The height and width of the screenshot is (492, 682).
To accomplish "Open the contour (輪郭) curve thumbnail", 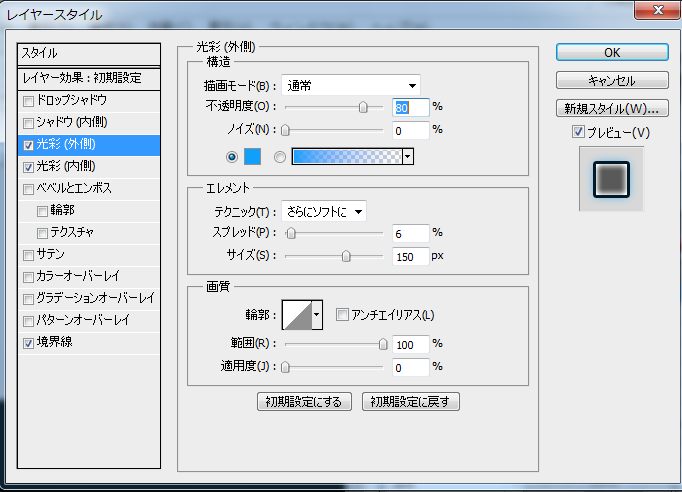I will point(297,315).
